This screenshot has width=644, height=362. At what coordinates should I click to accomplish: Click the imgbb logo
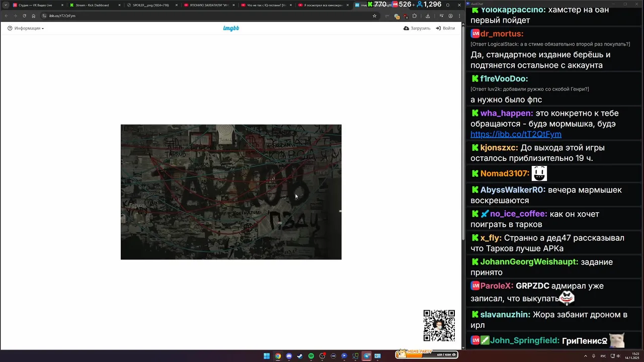[x=231, y=28]
